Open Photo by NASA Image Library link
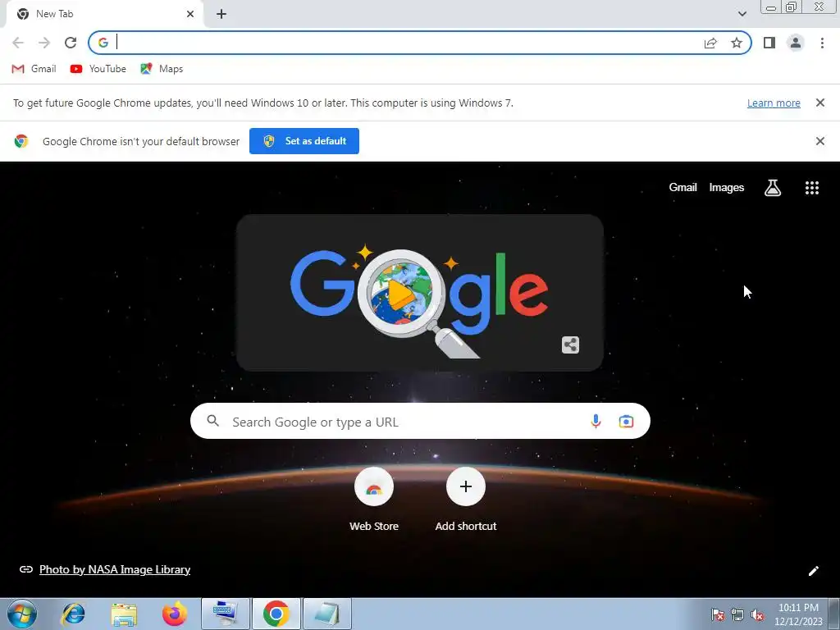 [115, 569]
